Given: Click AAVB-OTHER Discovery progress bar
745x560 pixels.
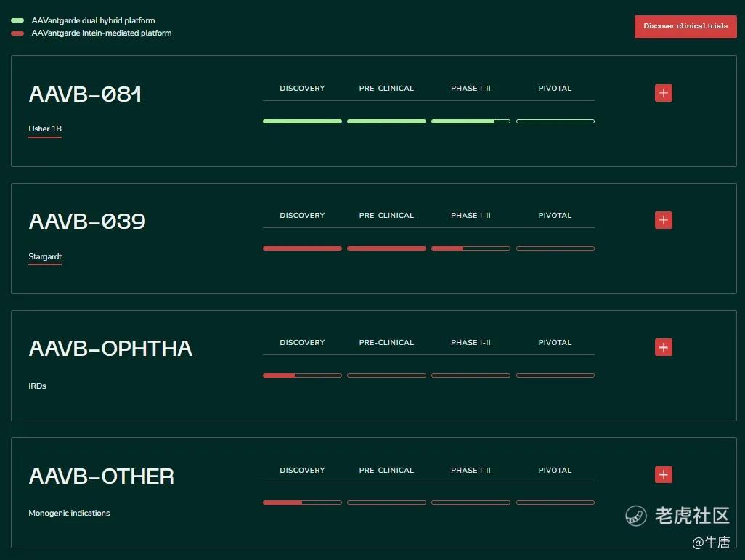Looking at the screenshot, I should (302, 503).
